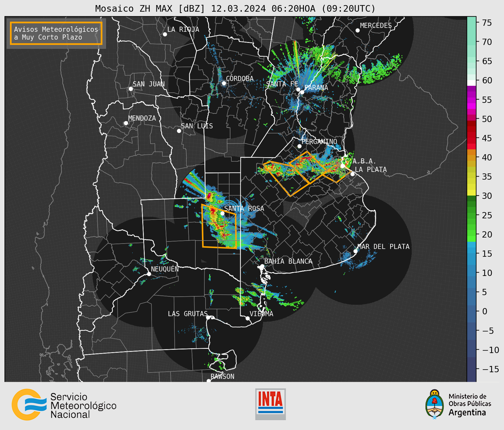Click the LAS GRUTAS city marker dot
The height and width of the screenshot is (430, 504).
coord(208,318)
